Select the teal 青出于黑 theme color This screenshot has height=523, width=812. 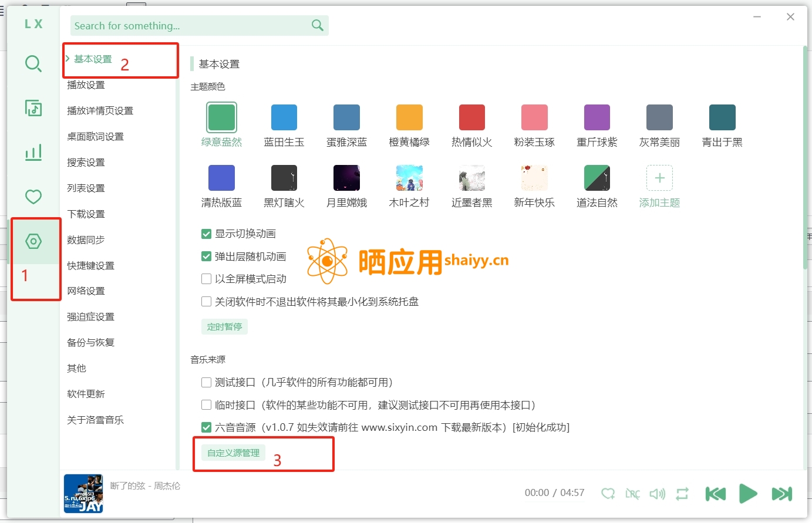[722, 117]
